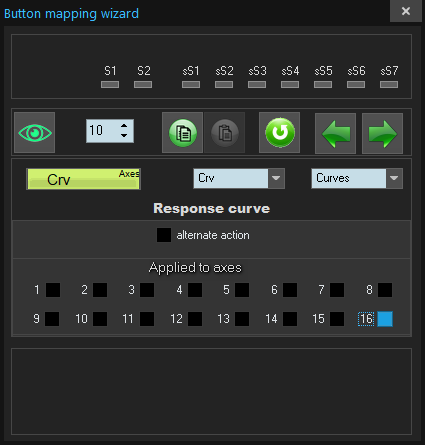The height and width of the screenshot is (445, 425).
Task: Click the green circular reset arrow icon
Action: pyautogui.click(x=280, y=133)
